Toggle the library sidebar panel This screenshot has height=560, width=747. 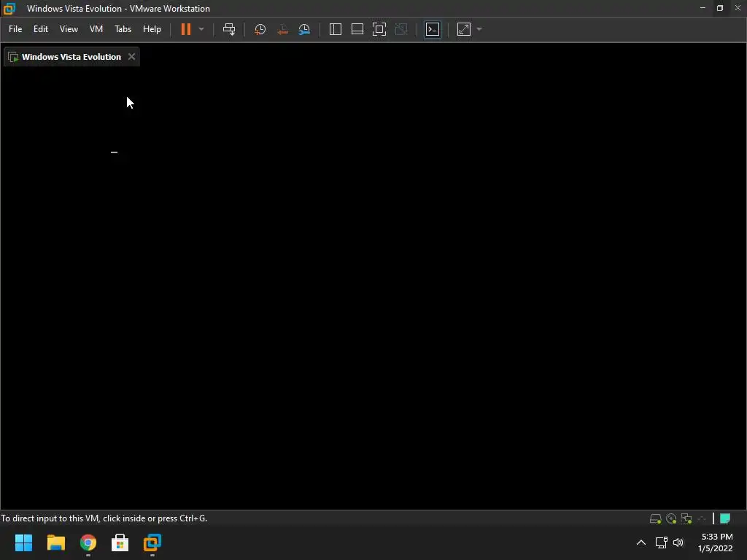click(336, 29)
